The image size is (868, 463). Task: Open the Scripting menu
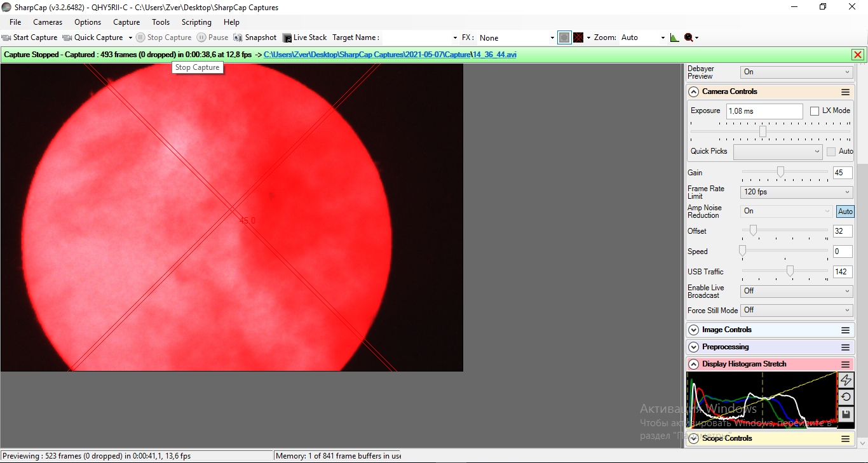(x=196, y=22)
